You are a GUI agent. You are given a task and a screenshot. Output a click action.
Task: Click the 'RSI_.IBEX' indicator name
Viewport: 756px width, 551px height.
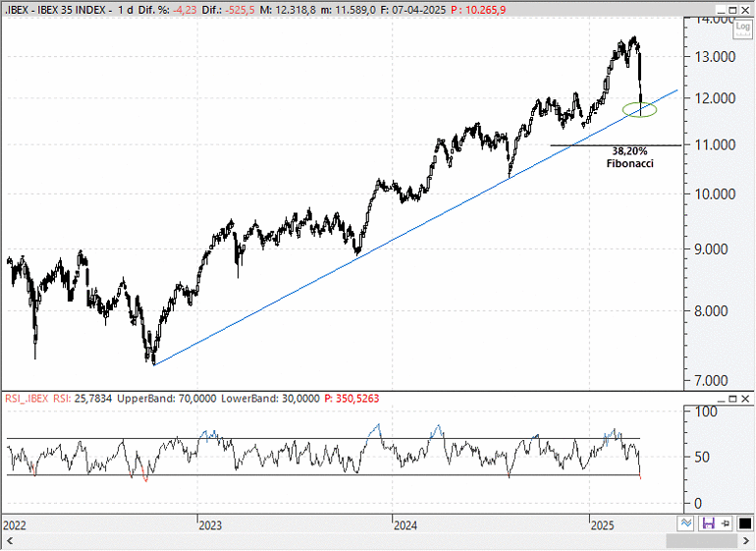(x=27, y=399)
